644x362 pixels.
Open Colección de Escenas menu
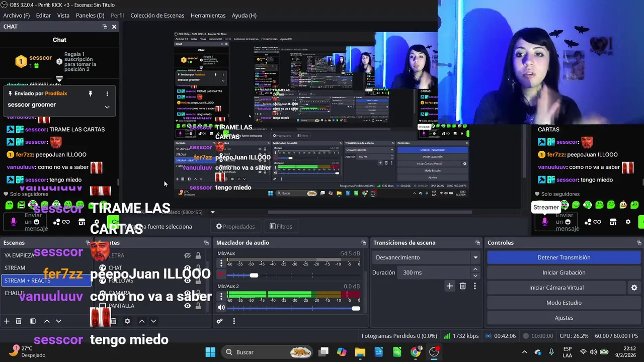coord(157,16)
